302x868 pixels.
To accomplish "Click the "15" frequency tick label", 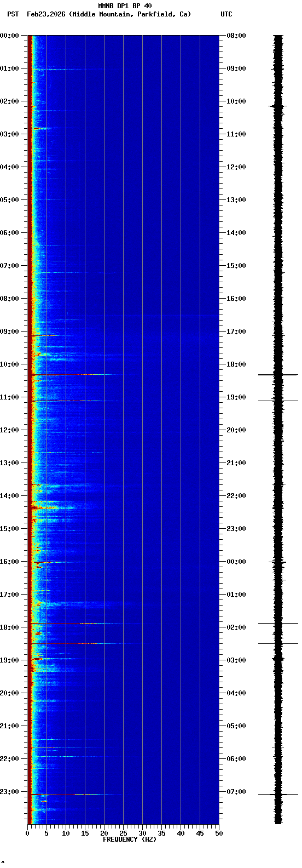I will click(x=85, y=833).
